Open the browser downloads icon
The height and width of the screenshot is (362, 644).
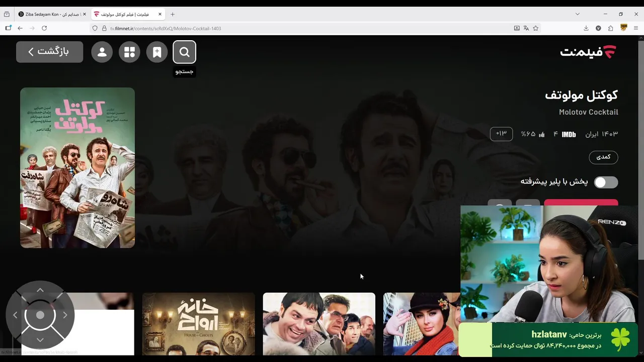[586, 28]
